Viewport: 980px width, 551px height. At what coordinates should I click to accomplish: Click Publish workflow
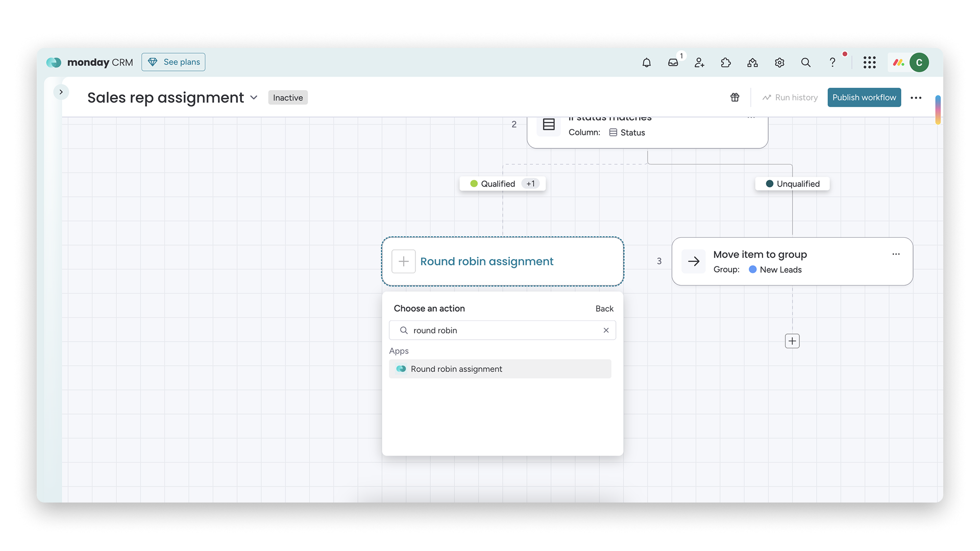coord(864,97)
